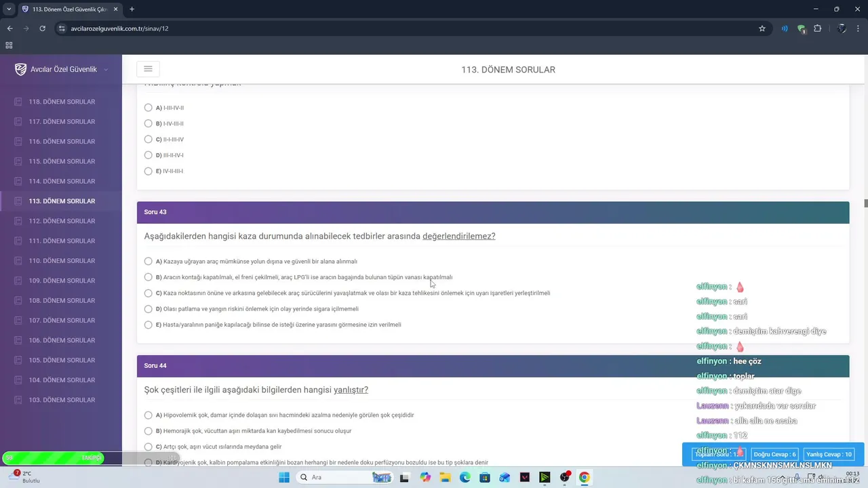Select Soru 43 option B about turning off ignition

point(149,277)
